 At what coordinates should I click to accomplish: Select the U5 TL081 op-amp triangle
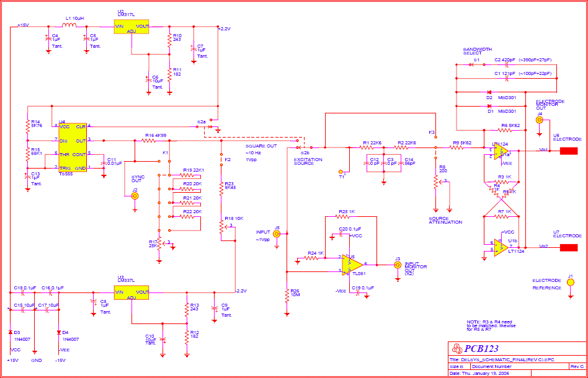352,264
